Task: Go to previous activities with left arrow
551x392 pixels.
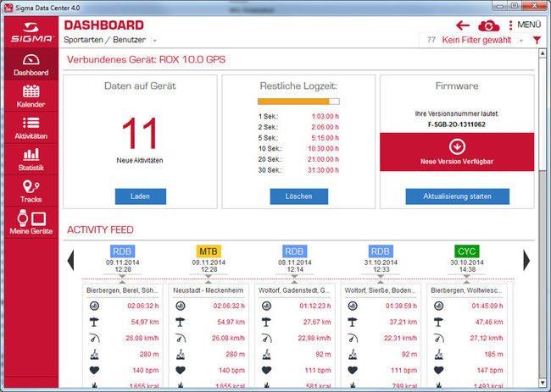Action: point(70,260)
